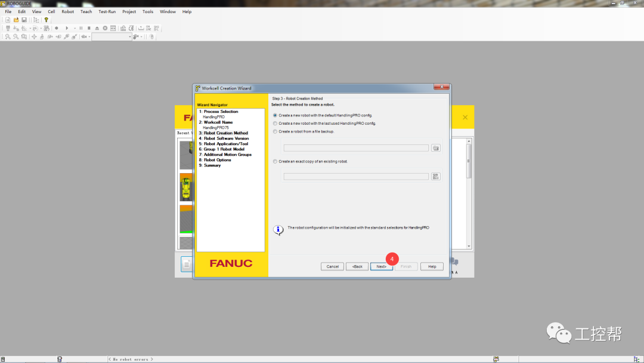Click the New Cell toolbar icon
The width and height of the screenshot is (644, 363).
[x=8, y=20]
